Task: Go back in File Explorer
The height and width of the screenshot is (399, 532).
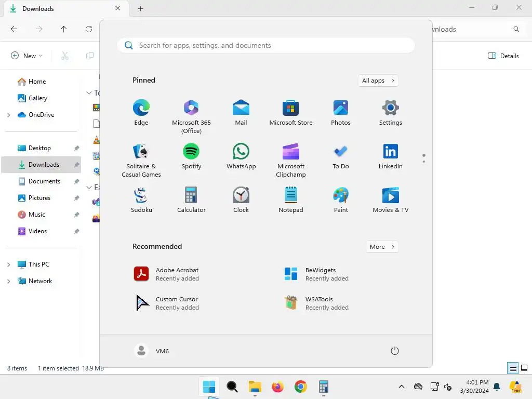Action: 14,29
